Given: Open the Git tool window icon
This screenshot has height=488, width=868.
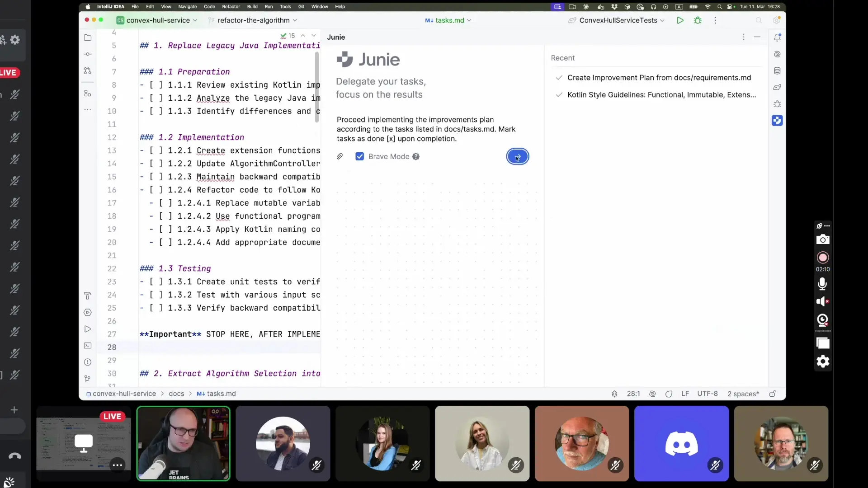Looking at the screenshot, I should 88,379.
